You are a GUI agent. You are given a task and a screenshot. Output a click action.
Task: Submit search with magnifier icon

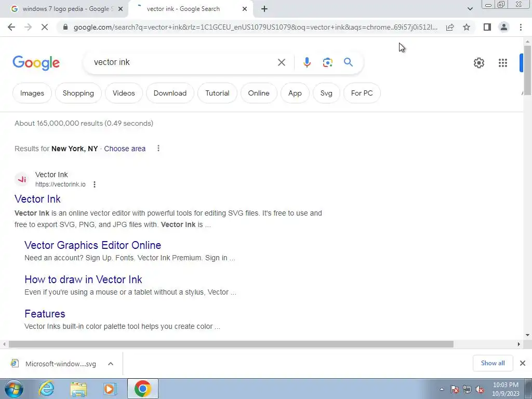(348, 62)
